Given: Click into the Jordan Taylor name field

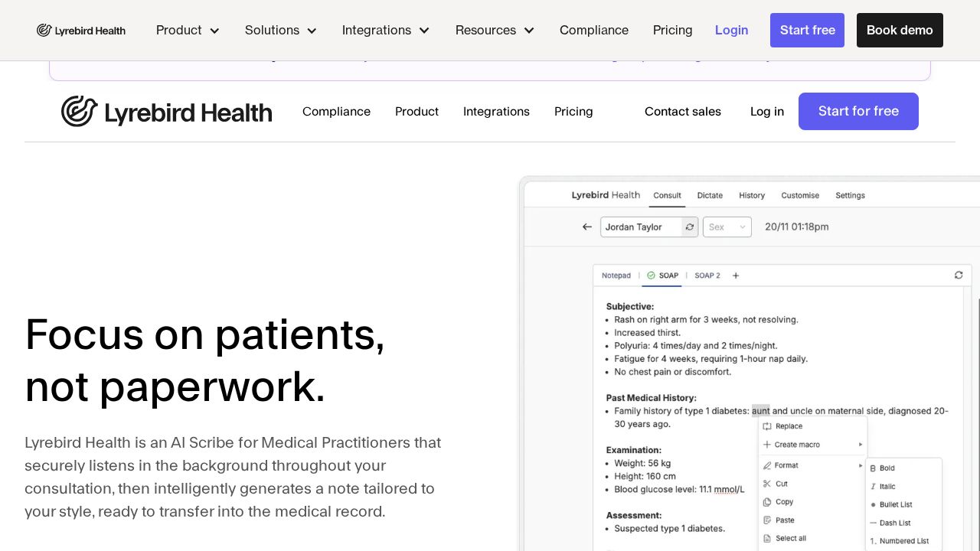Looking at the screenshot, I should click(x=642, y=227).
